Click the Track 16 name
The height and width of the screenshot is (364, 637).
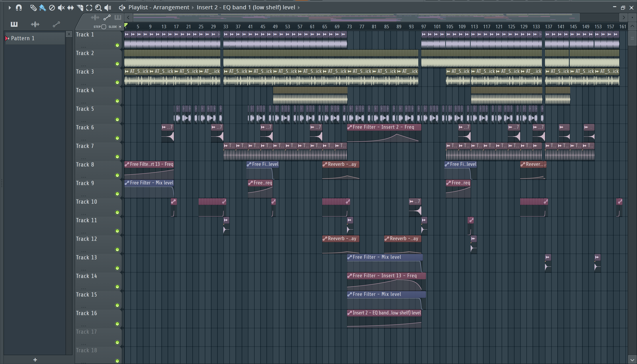coord(86,313)
